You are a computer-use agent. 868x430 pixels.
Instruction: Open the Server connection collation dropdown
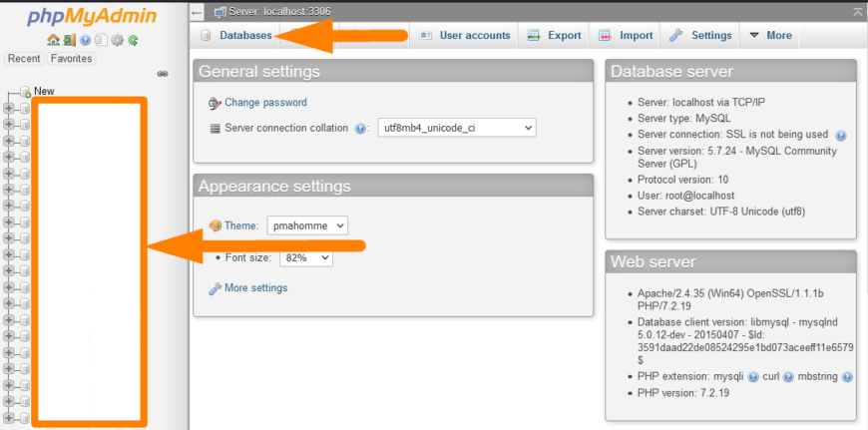click(456, 128)
